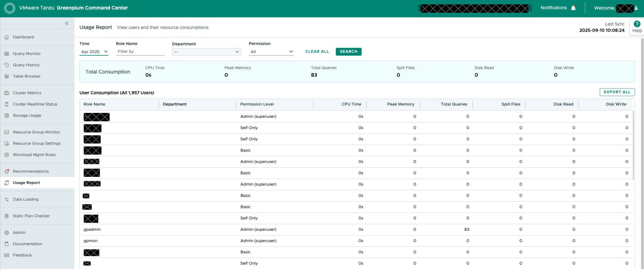The image size is (644, 270).
Task: Click the notifications bell icon
Action: 573,8
